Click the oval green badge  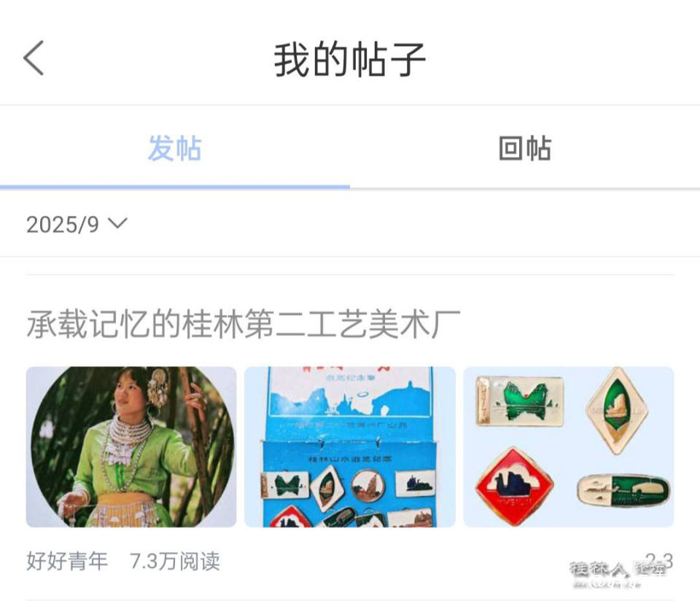pyautogui.click(x=623, y=491)
